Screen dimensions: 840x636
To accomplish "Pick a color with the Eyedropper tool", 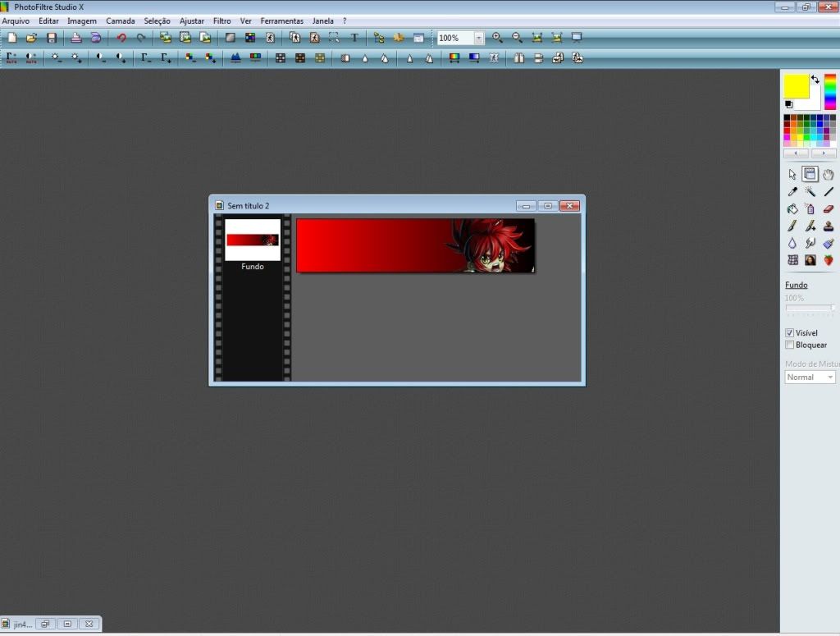I will [x=792, y=191].
